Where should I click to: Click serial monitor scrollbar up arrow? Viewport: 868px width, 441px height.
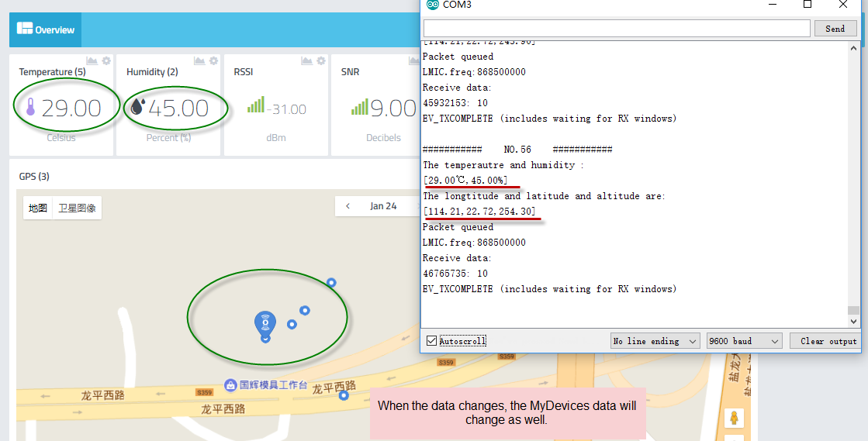pyautogui.click(x=853, y=49)
